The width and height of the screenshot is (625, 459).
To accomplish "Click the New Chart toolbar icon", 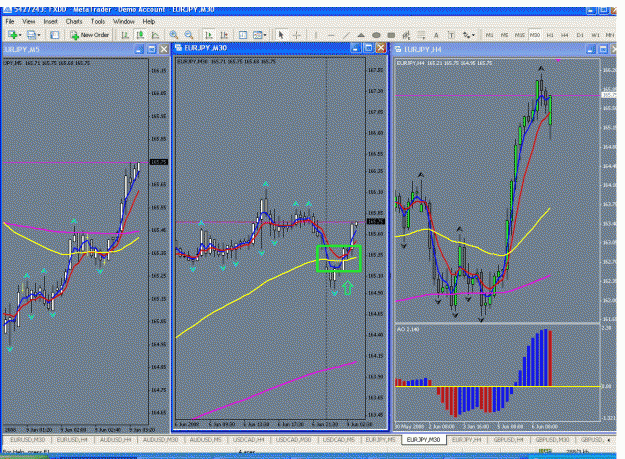I will [x=12, y=35].
